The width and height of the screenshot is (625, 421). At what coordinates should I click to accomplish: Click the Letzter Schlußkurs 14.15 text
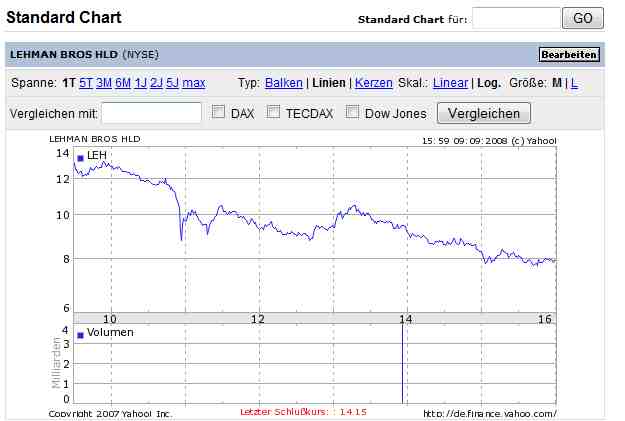tap(303, 412)
